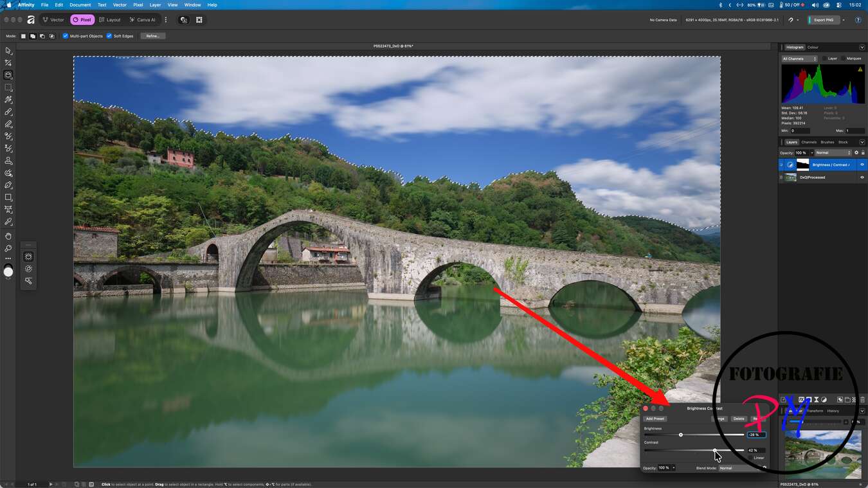Enable the Linear checkbox in Brightness Contrast dialog

tap(750, 458)
